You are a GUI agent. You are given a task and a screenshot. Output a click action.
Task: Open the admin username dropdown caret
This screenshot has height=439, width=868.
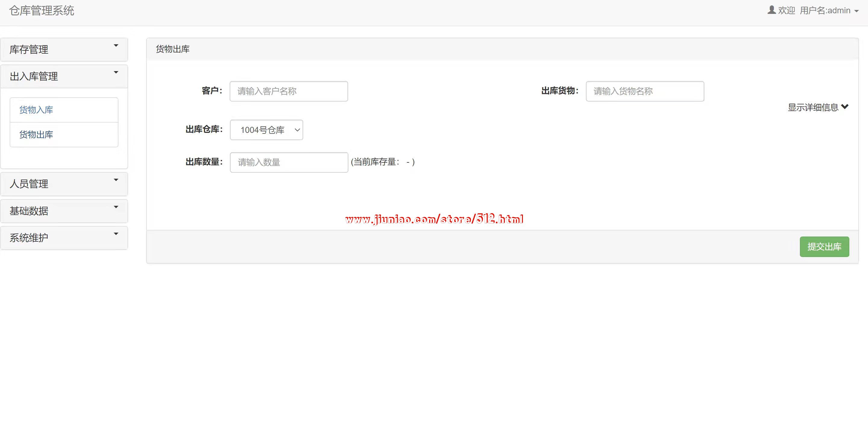click(857, 11)
